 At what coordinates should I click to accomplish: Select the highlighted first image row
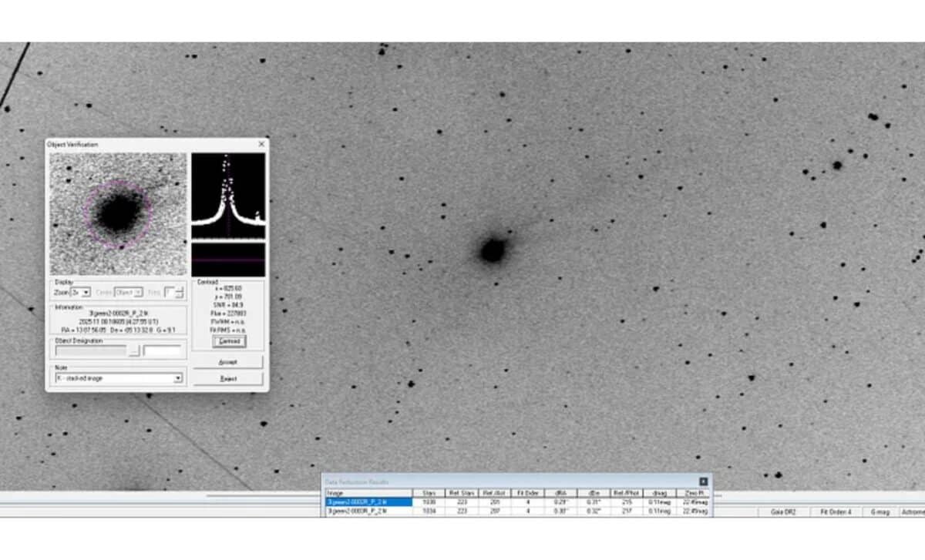pos(370,502)
